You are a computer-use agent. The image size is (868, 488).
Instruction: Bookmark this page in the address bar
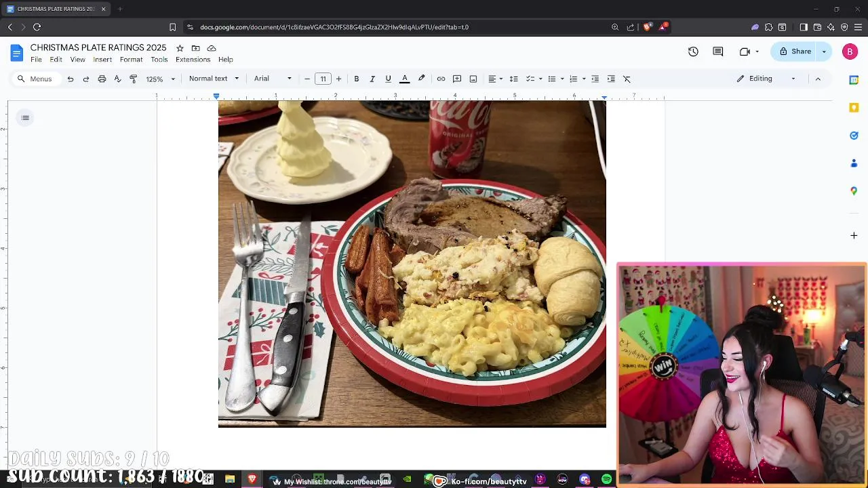[x=172, y=27]
